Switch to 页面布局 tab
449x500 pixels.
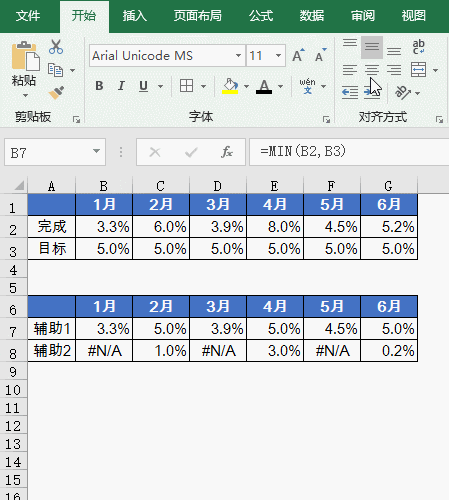click(198, 16)
